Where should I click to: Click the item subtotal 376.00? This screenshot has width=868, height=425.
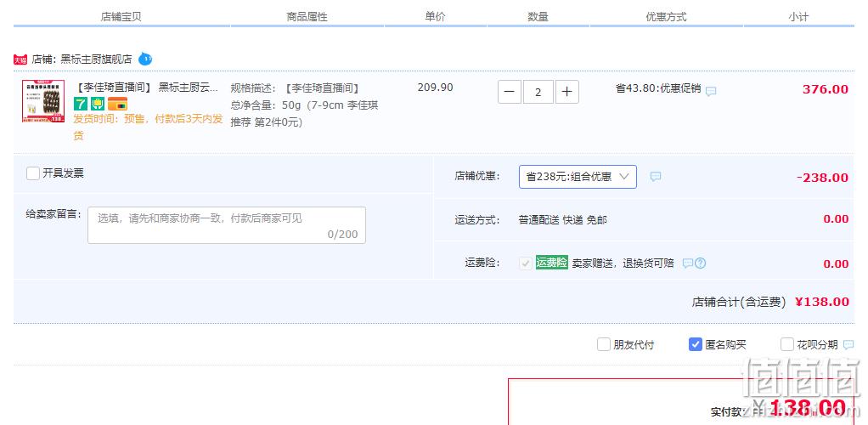(x=826, y=89)
